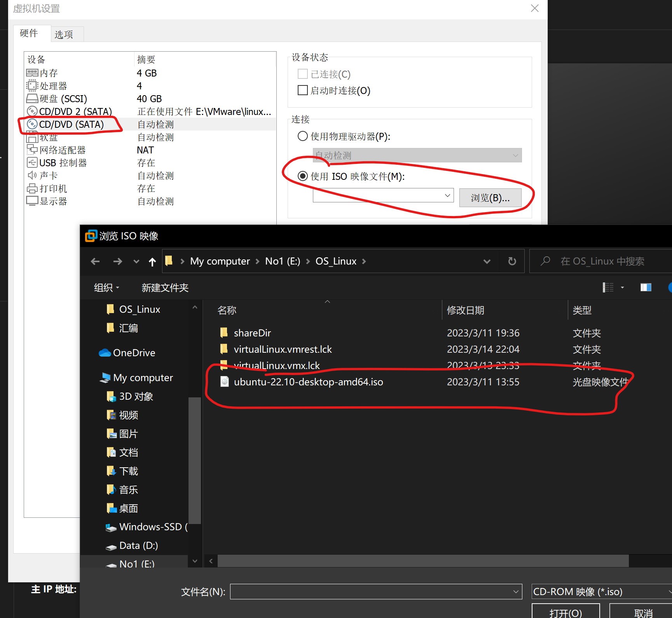This screenshot has width=672, height=618.
Task: Select OneDrive in the navigation pane
Action: point(134,353)
